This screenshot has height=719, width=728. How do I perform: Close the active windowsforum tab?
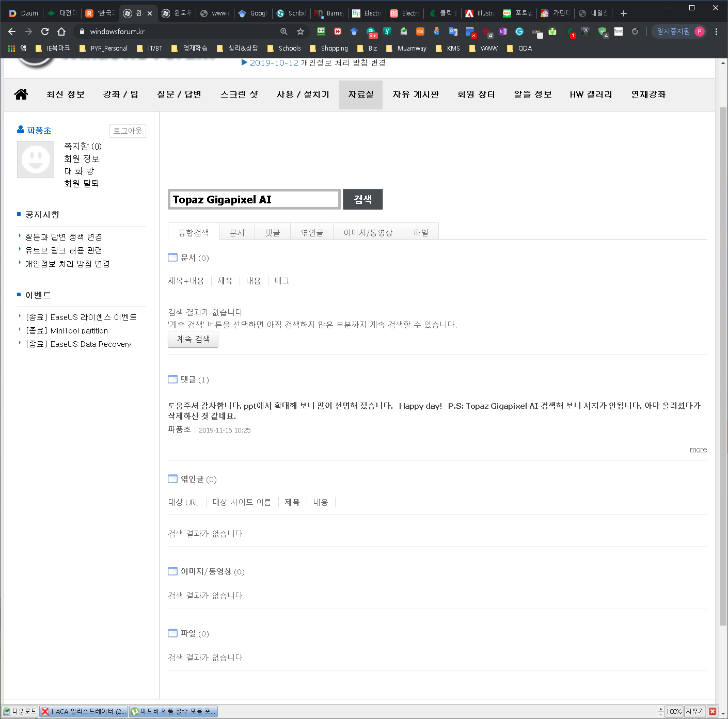click(x=150, y=13)
